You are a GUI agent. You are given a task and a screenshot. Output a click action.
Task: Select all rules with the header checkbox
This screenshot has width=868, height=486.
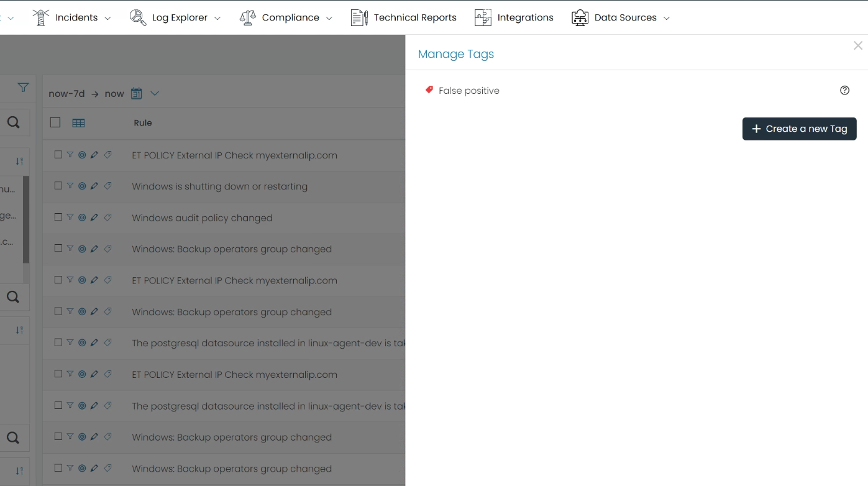(55, 122)
